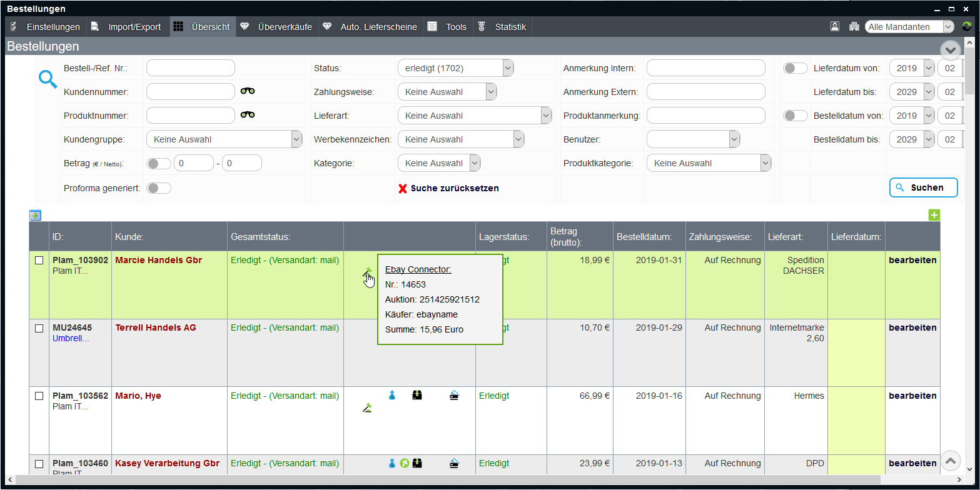Open customer Terrell Handels AG

point(156,327)
